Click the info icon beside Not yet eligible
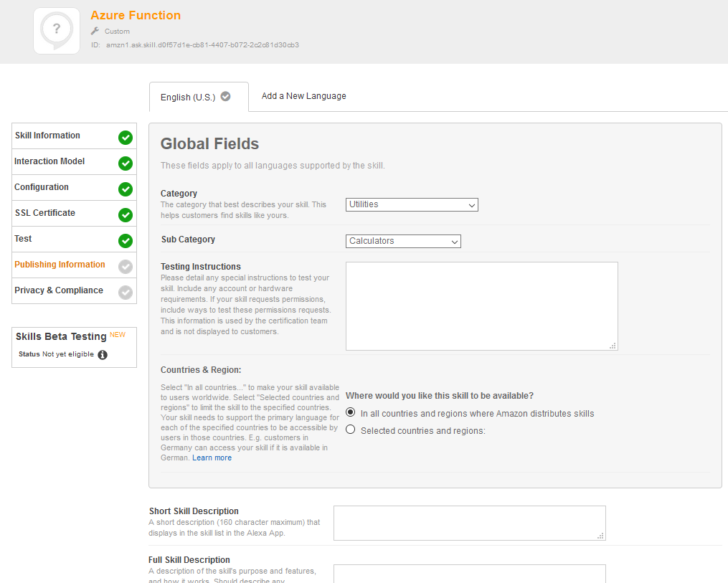Image resolution: width=728 pixels, height=583 pixels. pyautogui.click(x=103, y=355)
